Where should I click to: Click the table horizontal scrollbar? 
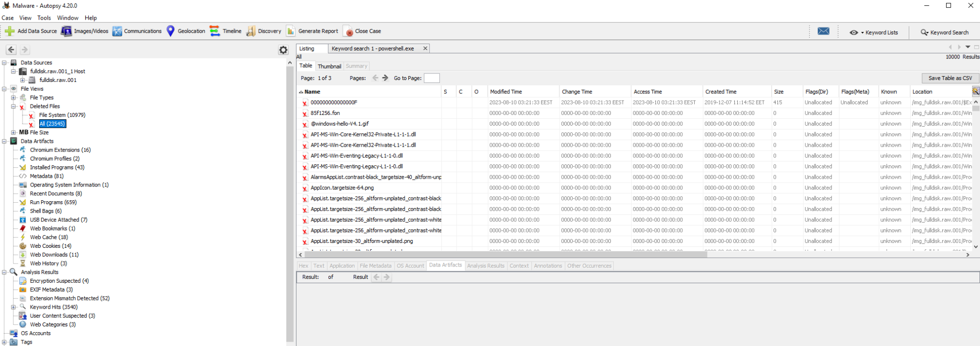click(x=505, y=255)
